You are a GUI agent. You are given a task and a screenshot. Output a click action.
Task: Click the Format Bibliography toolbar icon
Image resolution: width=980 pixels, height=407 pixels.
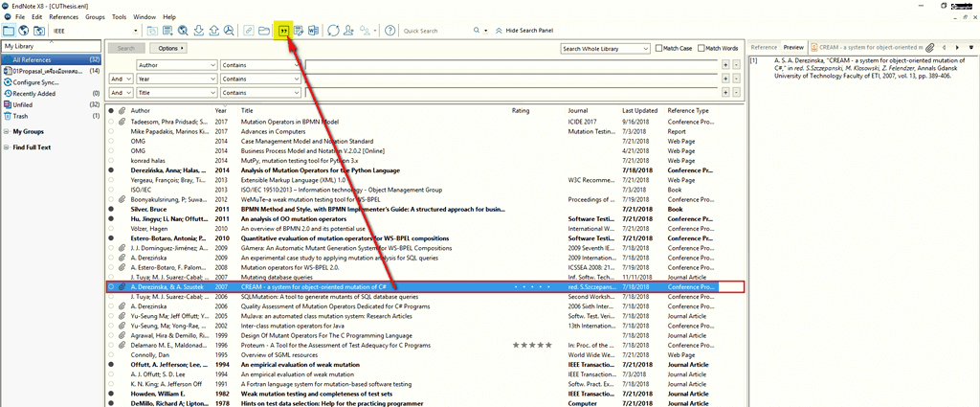tap(299, 31)
